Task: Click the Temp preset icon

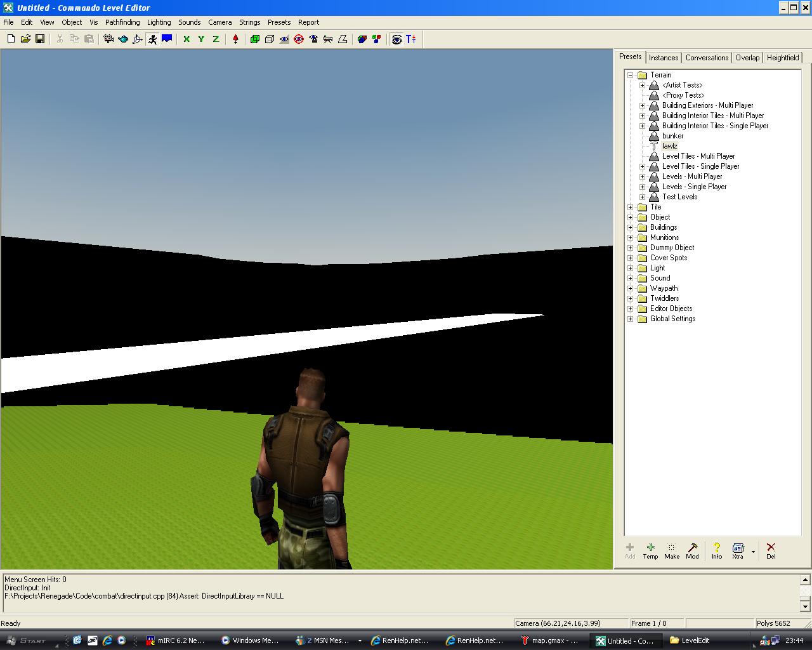Action: coord(650,550)
